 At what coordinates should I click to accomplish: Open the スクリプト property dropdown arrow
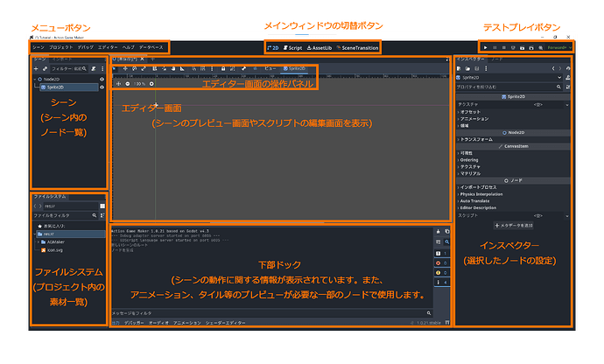567,216
